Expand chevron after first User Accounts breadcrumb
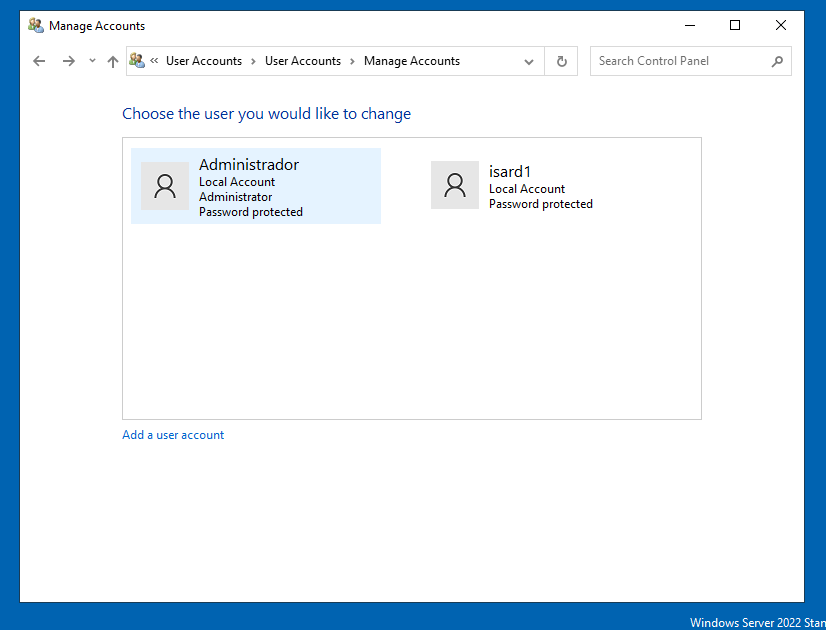Image resolution: width=826 pixels, height=630 pixels. 254,61
